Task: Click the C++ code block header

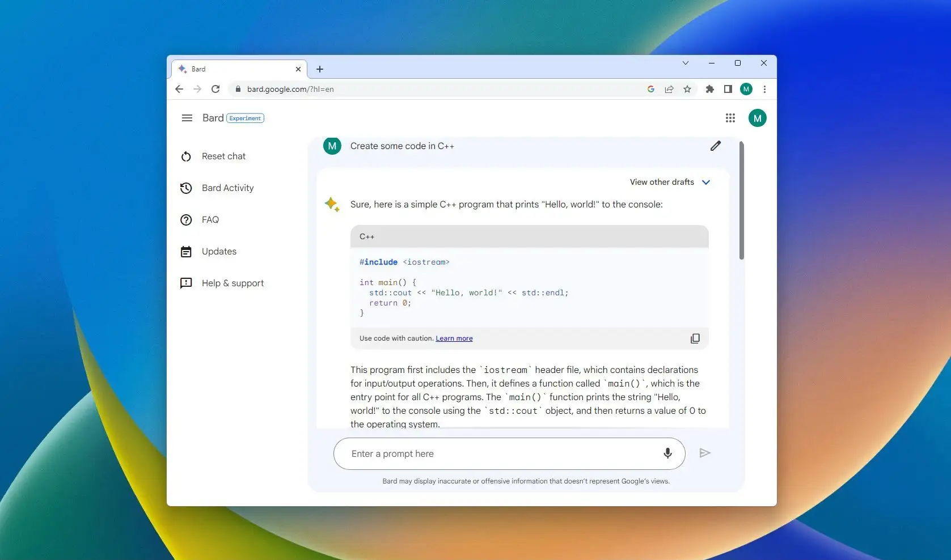Action: tap(530, 236)
